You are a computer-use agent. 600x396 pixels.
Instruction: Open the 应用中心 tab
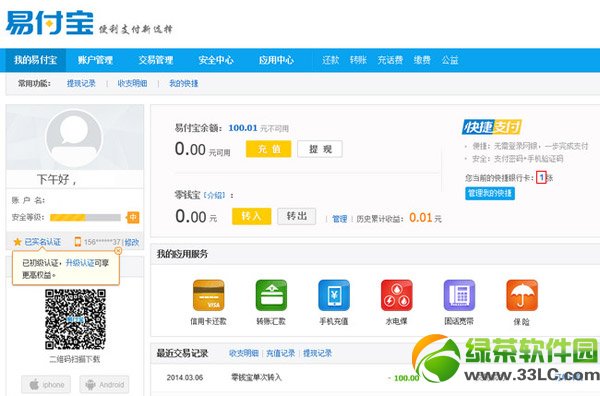(276, 60)
